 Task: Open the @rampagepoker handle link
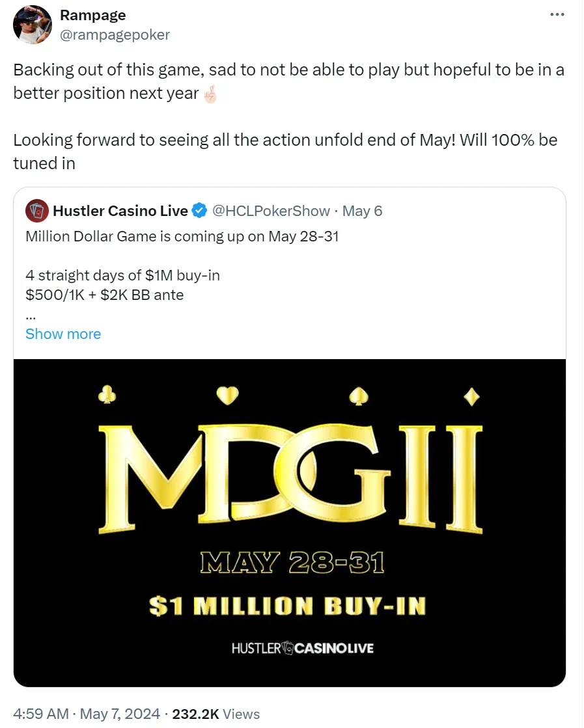[x=115, y=34]
